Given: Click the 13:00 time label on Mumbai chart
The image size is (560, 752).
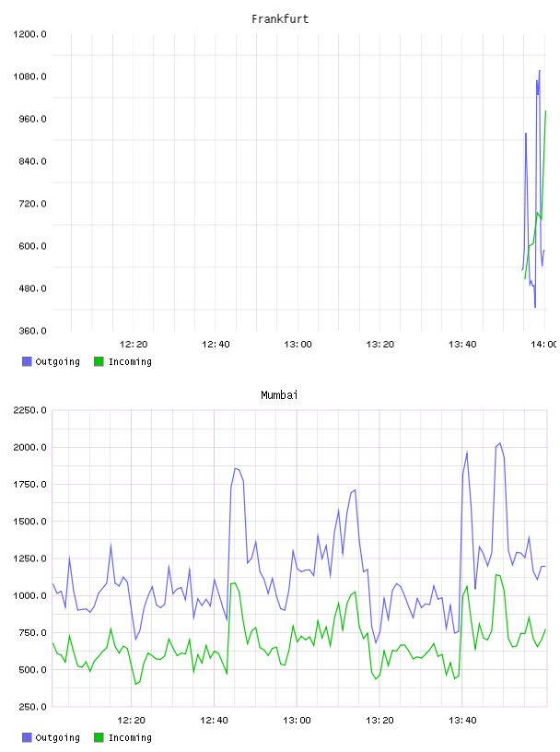Looking at the screenshot, I should [297, 721].
